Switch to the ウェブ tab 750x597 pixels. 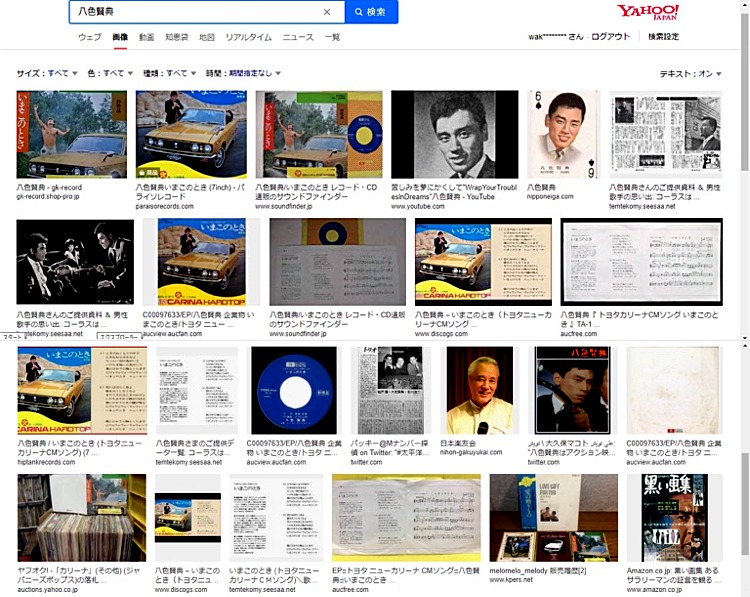click(89, 37)
